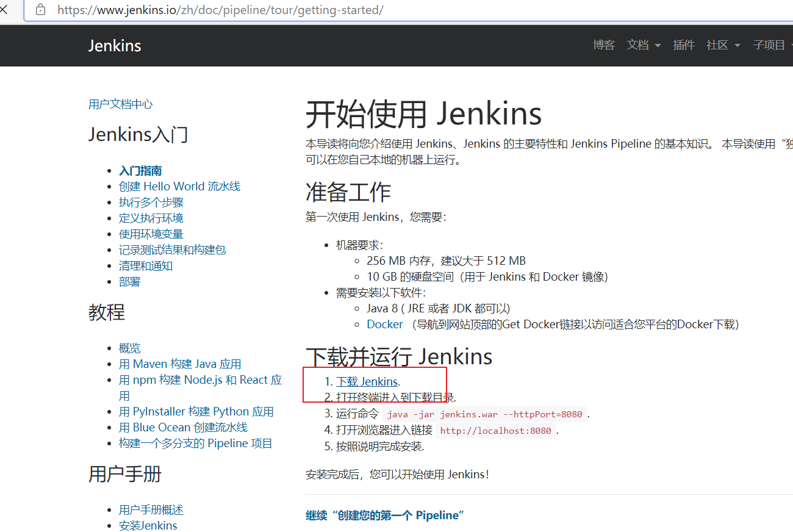Click the 教程 sidebar heading
The height and width of the screenshot is (532, 793).
[x=107, y=312]
